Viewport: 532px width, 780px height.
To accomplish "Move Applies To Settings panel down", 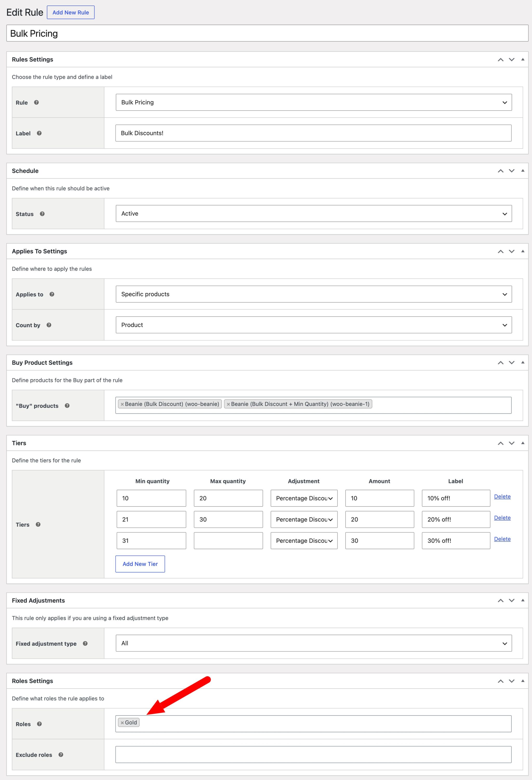I will [x=511, y=252].
